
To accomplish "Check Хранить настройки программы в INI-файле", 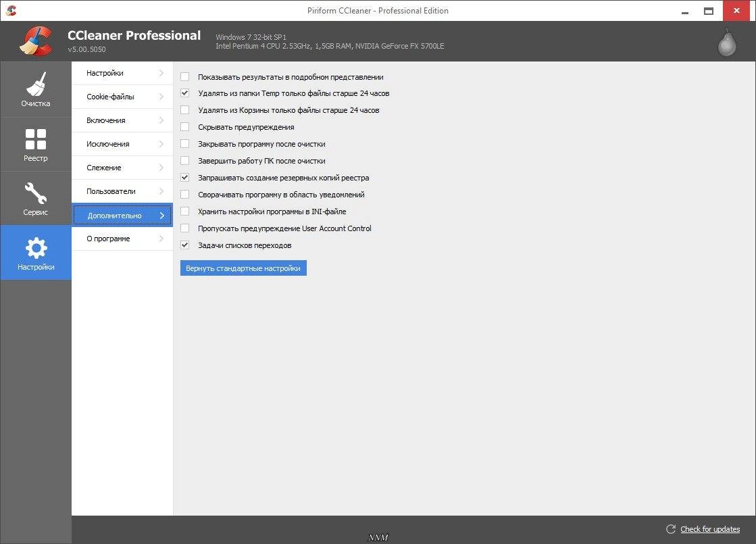I will coord(184,212).
